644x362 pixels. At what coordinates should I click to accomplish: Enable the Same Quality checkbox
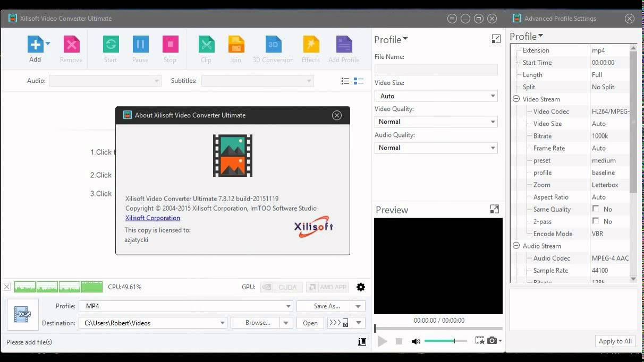pos(596,209)
